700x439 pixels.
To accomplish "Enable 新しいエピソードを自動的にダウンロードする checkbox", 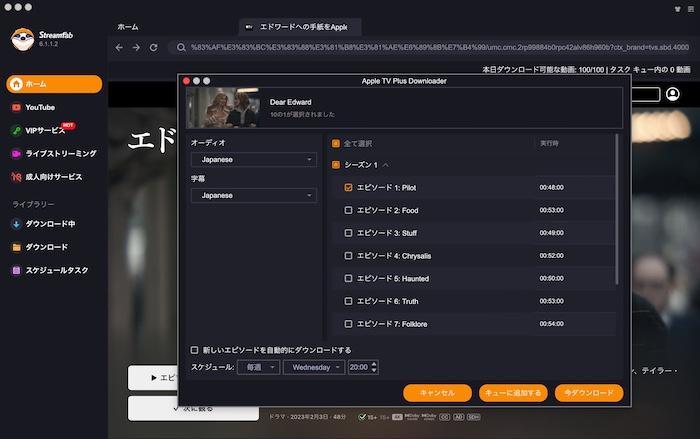I will coord(194,350).
